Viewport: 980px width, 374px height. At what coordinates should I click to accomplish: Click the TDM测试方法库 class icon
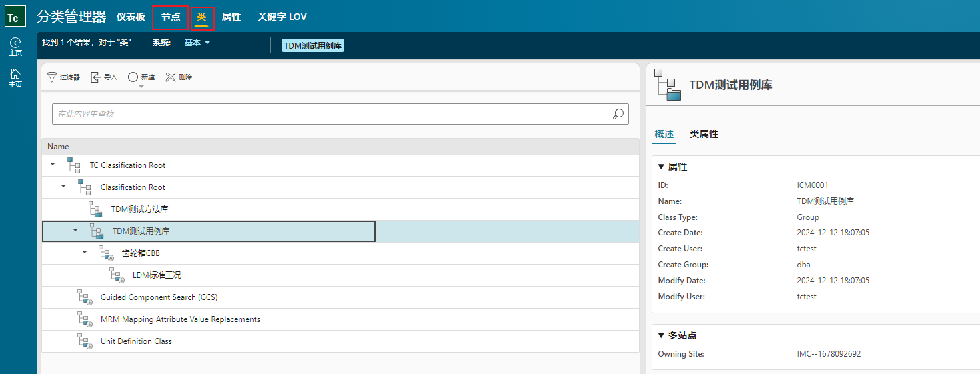click(x=95, y=209)
